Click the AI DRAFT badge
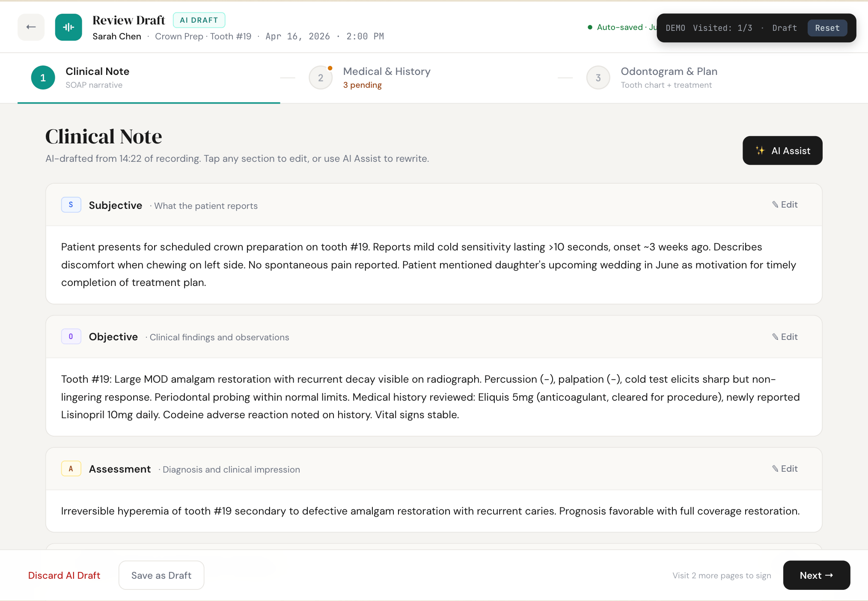The height and width of the screenshot is (601, 868). 199,20
